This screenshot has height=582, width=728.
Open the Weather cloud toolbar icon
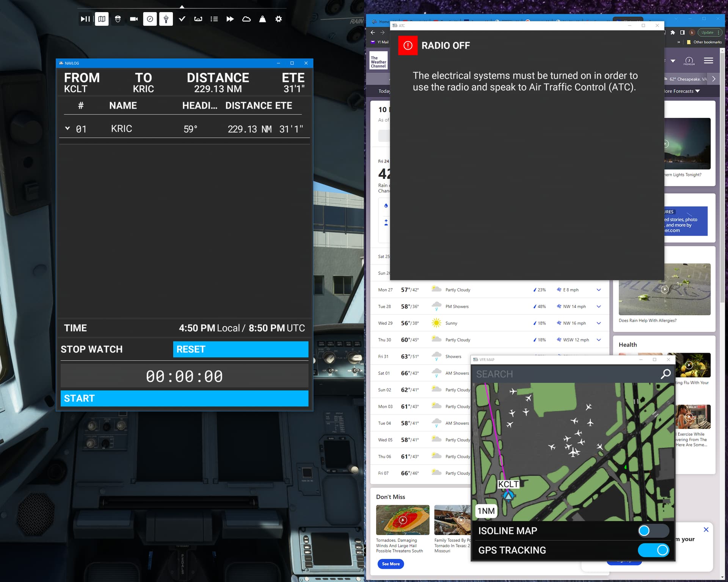246,19
